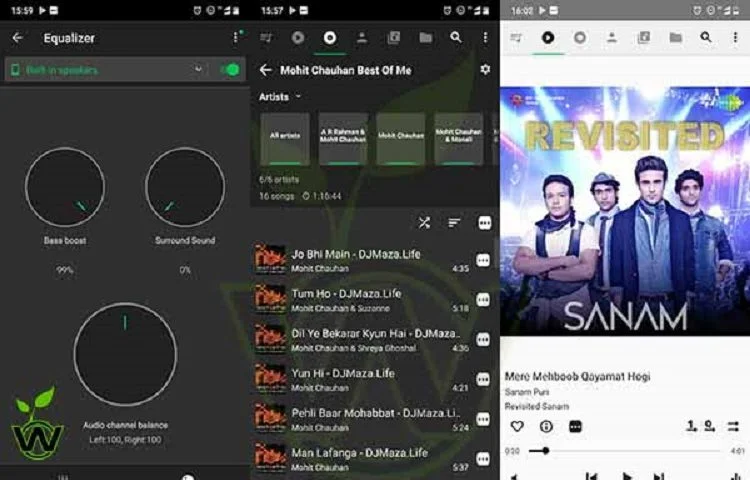Open options for Dil Ye Bekarar Kyun Hai
Viewport: 750px width, 480px height.
[483, 339]
